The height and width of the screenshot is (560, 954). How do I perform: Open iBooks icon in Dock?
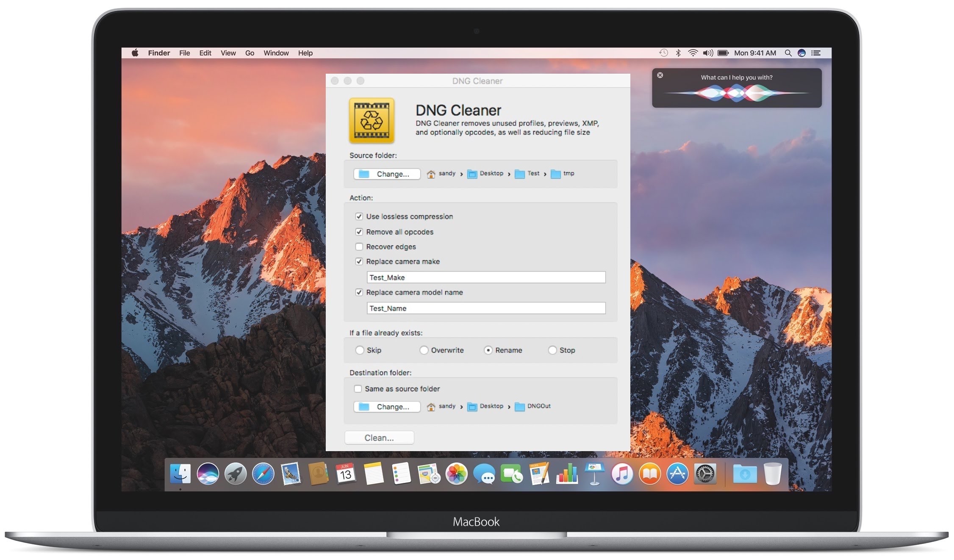point(650,474)
